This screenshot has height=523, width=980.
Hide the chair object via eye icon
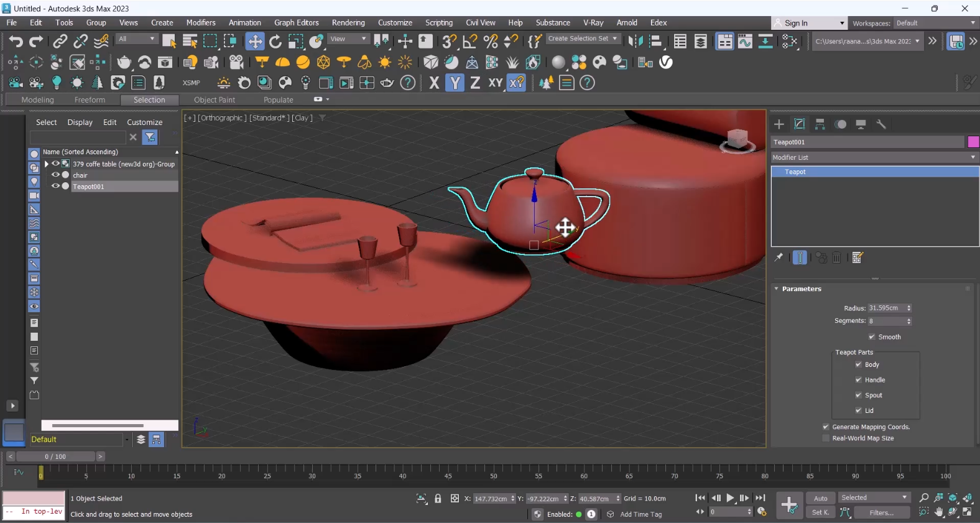click(x=55, y=175)
